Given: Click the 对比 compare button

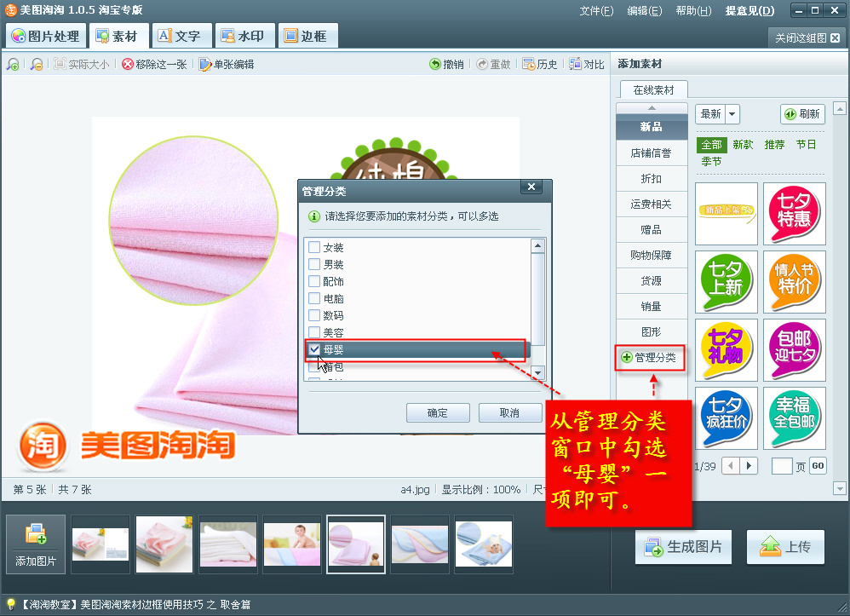Looking at the screenshot, I should tap(587, 65).
